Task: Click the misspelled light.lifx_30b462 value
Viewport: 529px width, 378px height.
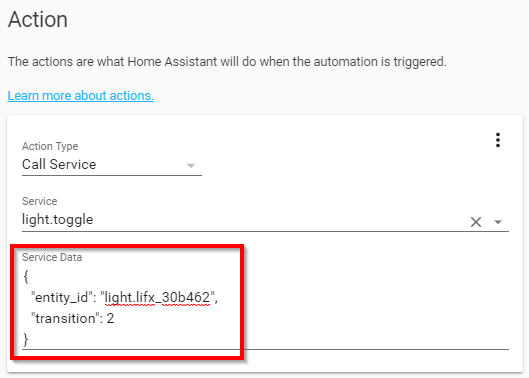Action: tap(157, 298)
